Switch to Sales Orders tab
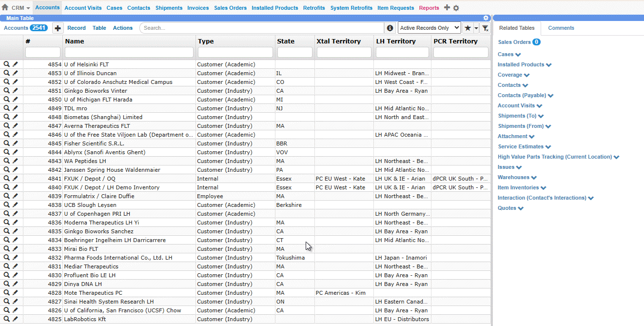The width and height of the screenshot is (644, 326). tap(230, 8)
